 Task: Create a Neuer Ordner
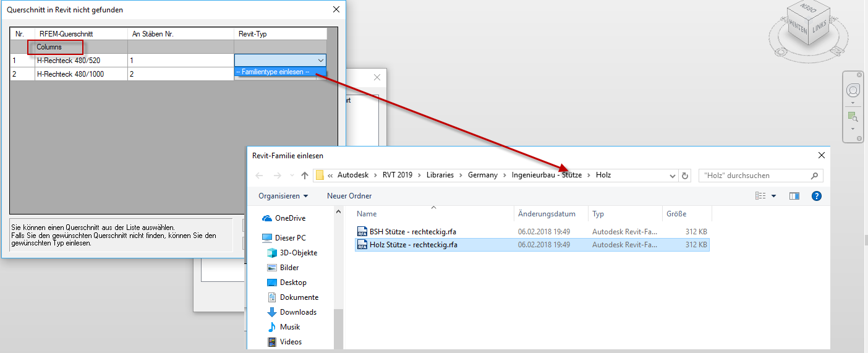[x=349, y=196]
